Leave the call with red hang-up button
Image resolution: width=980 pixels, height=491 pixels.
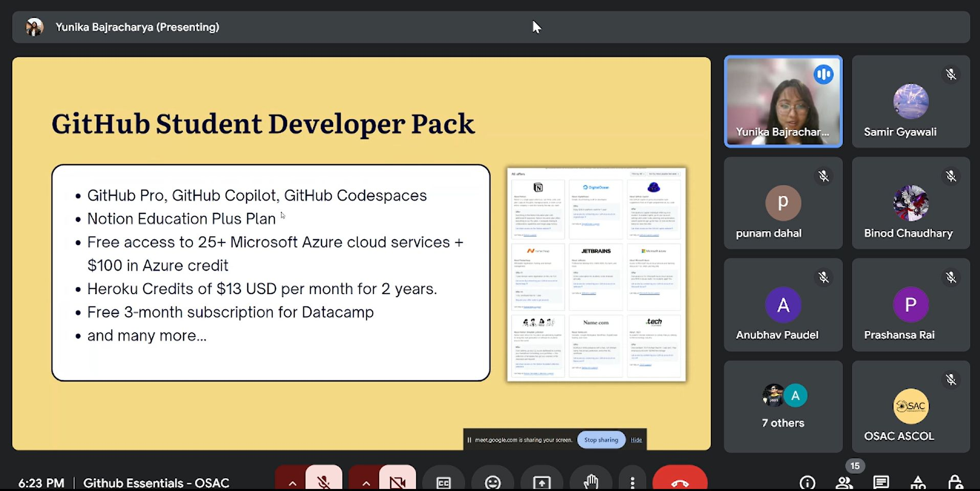point(680,482)
